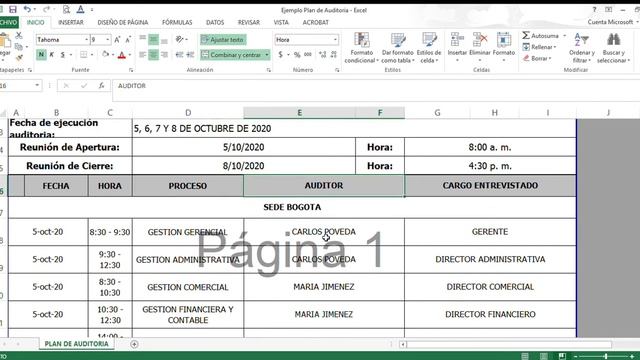The width and height of the screenshot is (640, 360).
Task: Open Buscar y seleccionar binoculars menu
Action: point(613,48)
